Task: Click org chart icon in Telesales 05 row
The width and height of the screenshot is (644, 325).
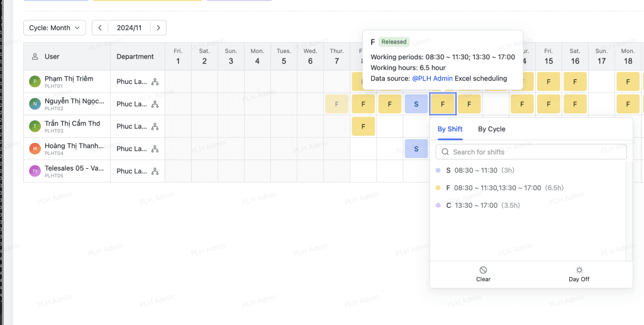Action: [x=155, y=171]
